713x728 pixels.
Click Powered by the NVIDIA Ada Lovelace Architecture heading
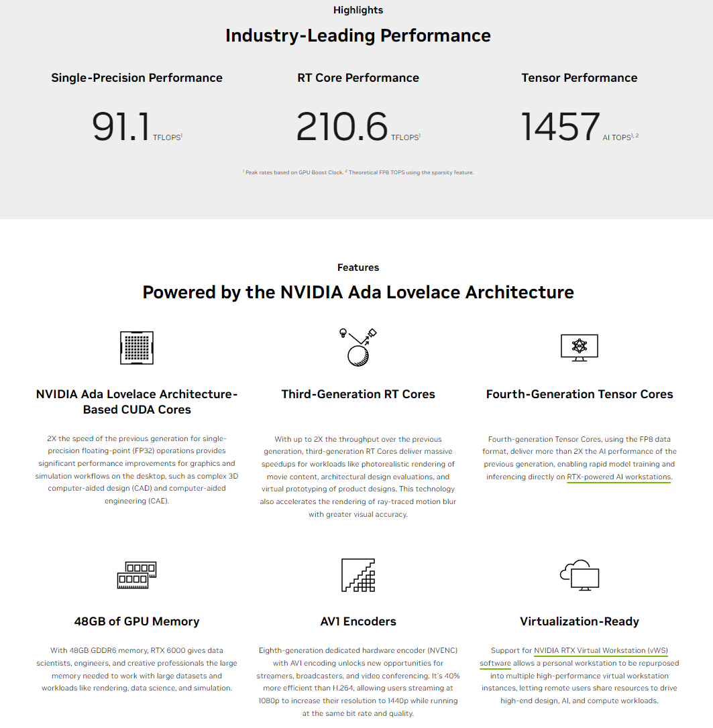click(x=358, y=292)
